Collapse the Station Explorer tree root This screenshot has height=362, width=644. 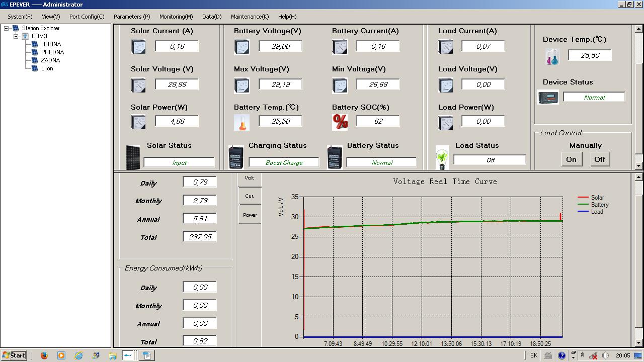[x=7, y=28]
